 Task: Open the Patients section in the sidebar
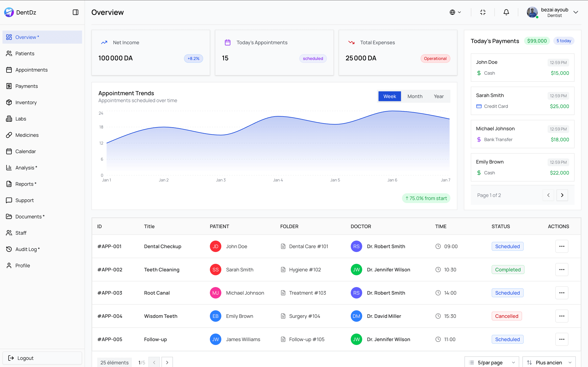[24, 53]
